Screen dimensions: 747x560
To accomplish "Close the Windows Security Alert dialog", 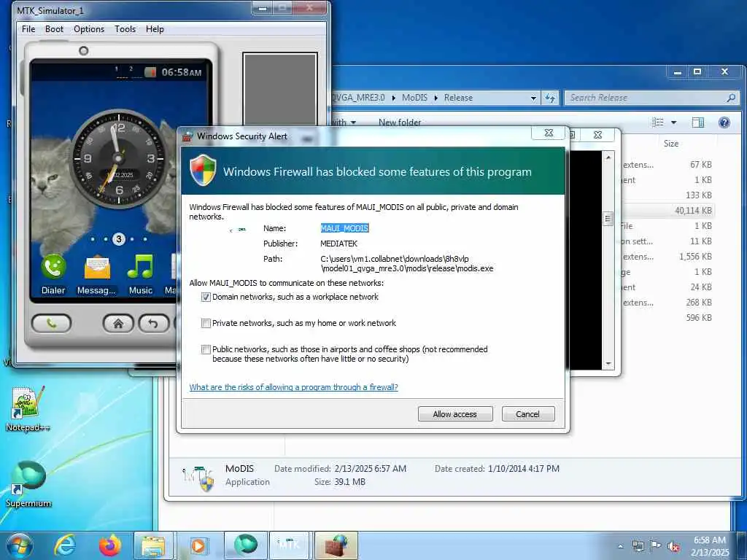I will [549, 133].
